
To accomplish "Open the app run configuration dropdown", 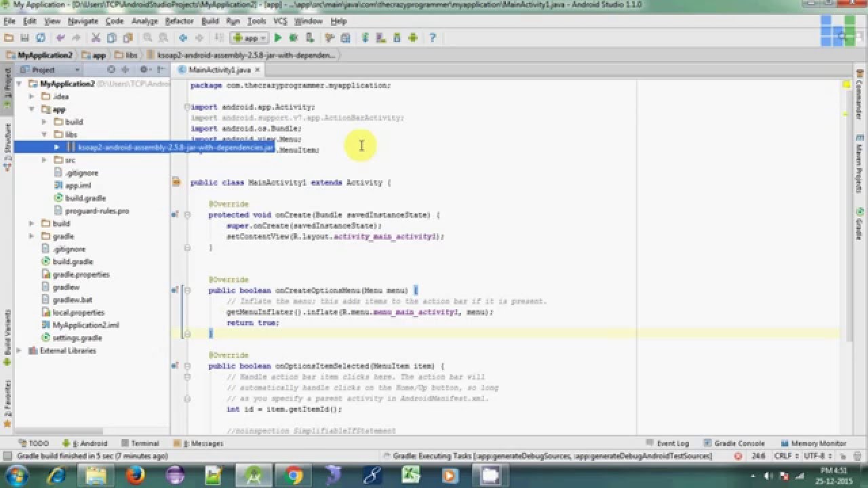I will pyautogui.click(x=249, y=38).
